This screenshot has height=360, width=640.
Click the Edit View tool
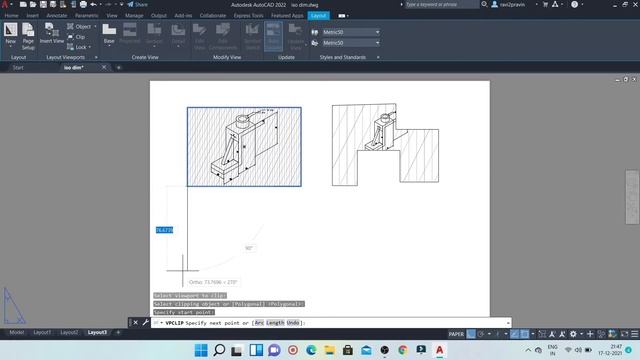[x=199, y=37]
